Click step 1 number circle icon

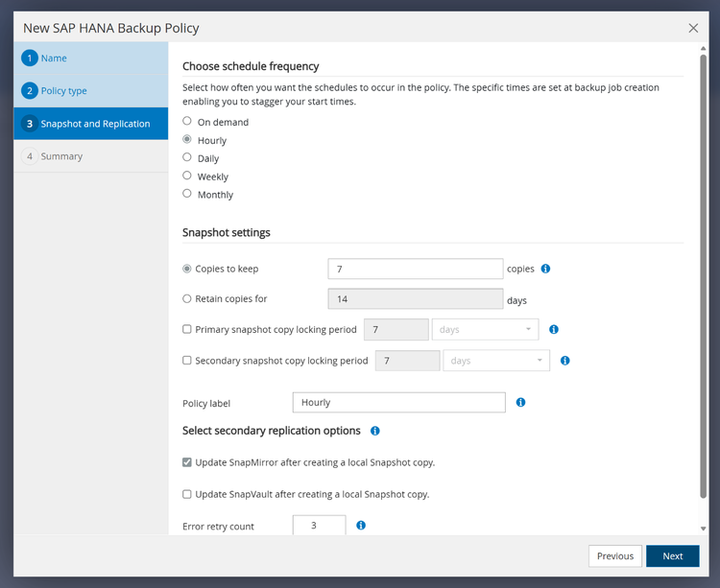point(30,59)
